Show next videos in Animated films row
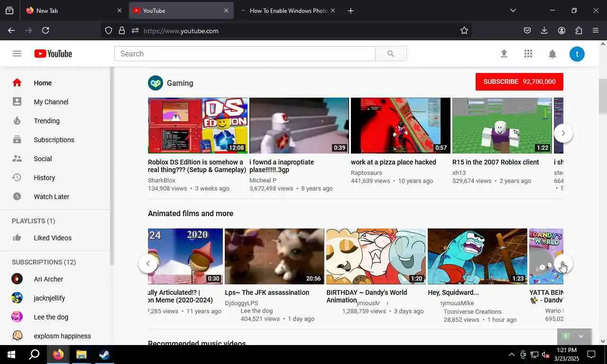 pyautogui.click(x=563, y=264)
